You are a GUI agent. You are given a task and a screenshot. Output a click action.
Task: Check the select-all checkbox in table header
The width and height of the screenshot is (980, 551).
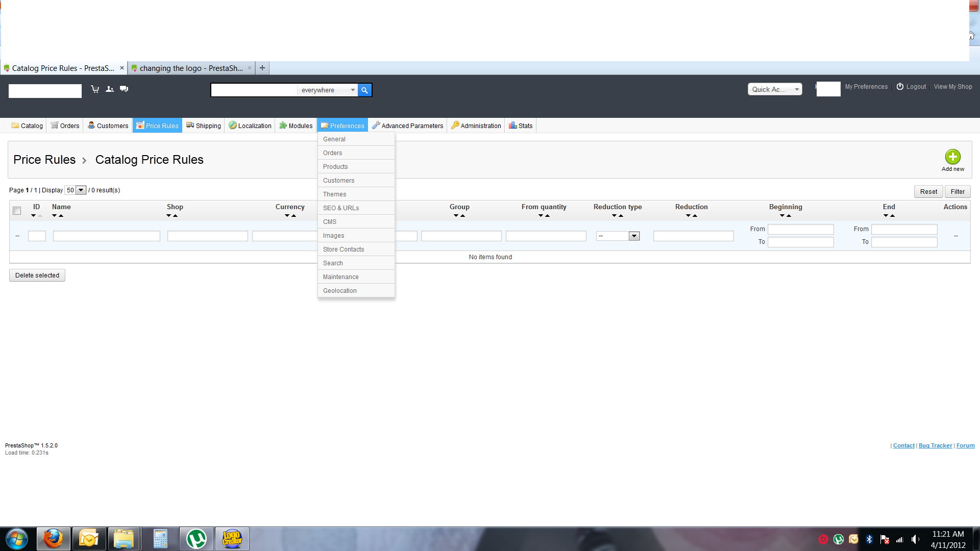pyautogui.click(x=17, y=211)
